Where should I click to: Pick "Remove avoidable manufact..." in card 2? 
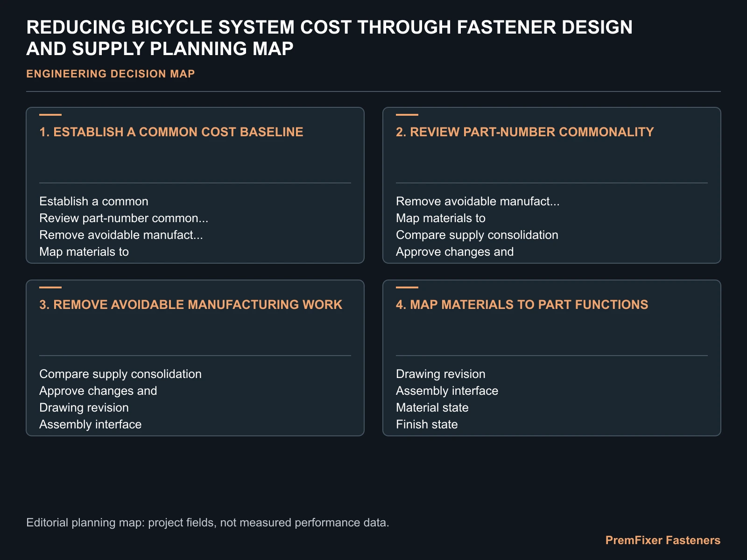478,201
